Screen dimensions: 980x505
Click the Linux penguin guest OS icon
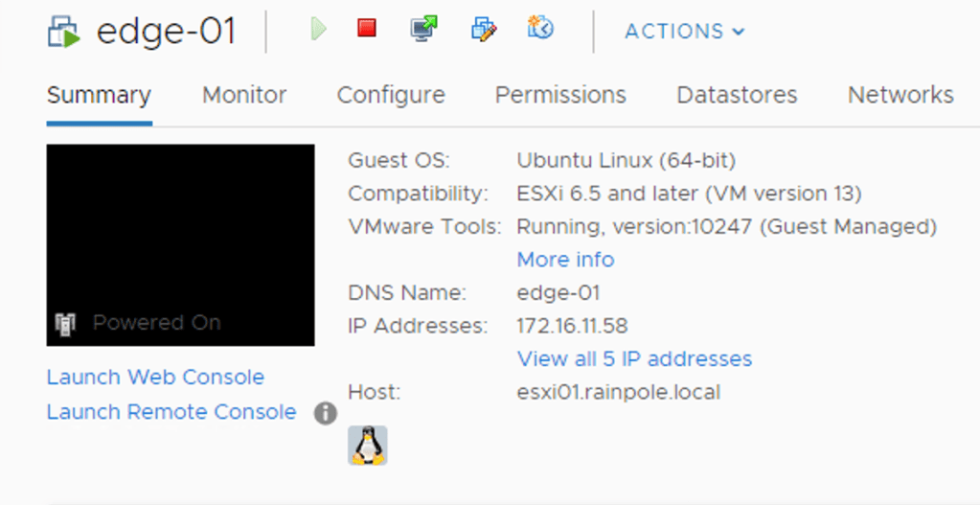[x=367, y=446]
